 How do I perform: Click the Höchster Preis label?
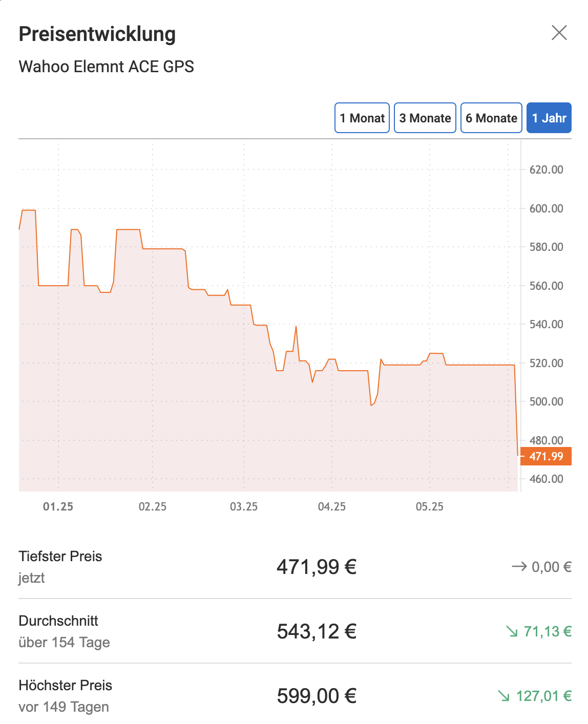coord(66,685)
